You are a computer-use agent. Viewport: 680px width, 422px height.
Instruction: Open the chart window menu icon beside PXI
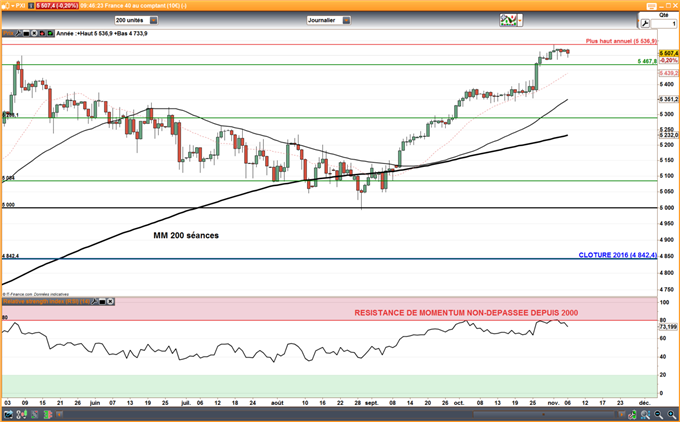pos(6,6)
